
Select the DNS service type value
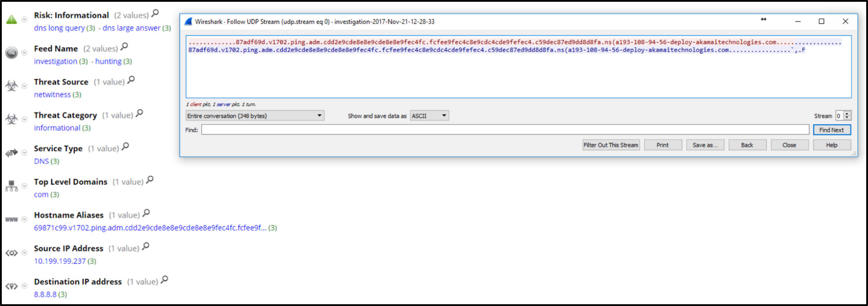(41, 161)
